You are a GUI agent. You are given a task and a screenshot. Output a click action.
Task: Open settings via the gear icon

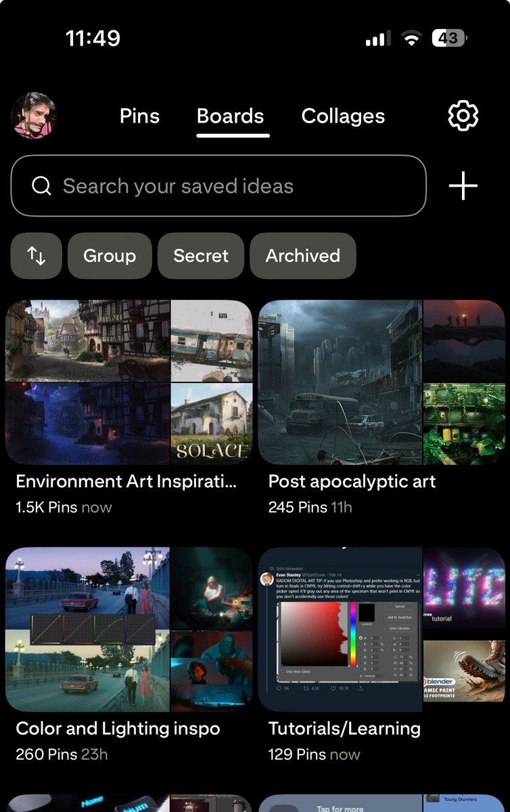click(463, 116)
